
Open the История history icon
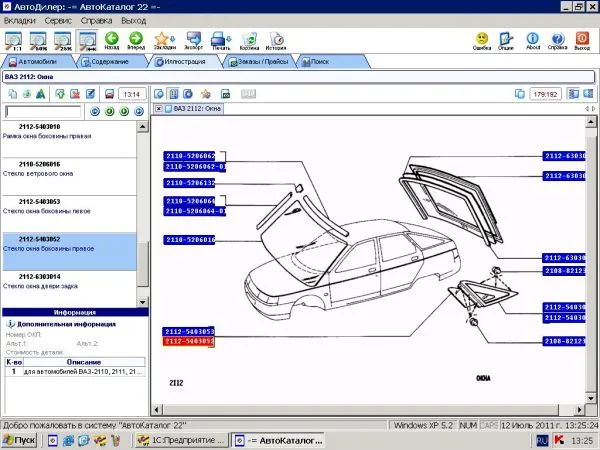pyautogui.click(x=276, y=41)
